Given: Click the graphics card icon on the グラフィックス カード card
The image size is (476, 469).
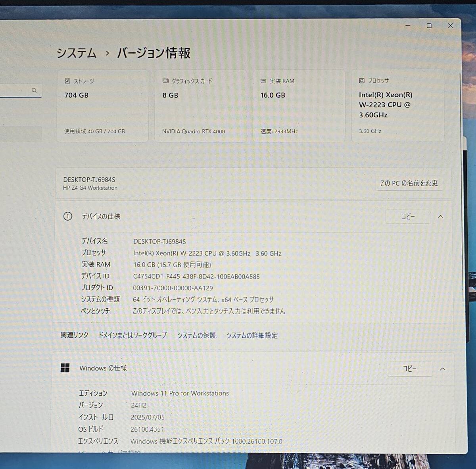Looking at the screenshot, I should coord(165,81).
